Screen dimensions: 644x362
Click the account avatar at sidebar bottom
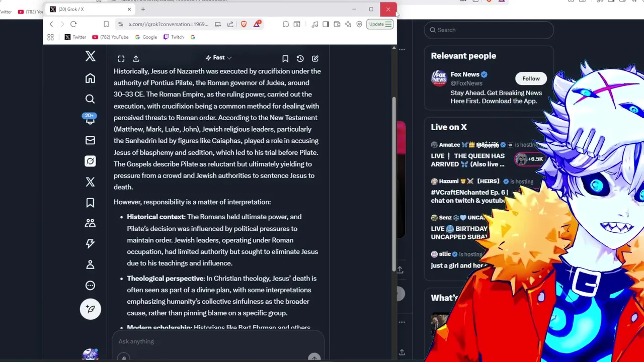point(90,354)
